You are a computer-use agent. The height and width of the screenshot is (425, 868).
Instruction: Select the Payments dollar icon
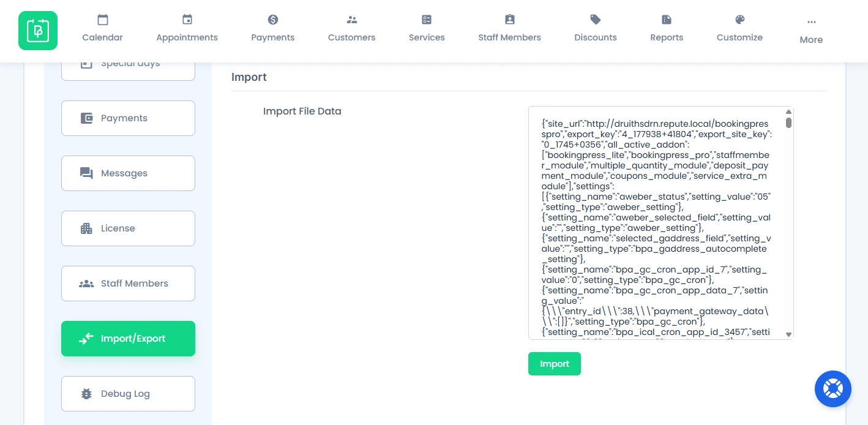[x=273, y=20]
